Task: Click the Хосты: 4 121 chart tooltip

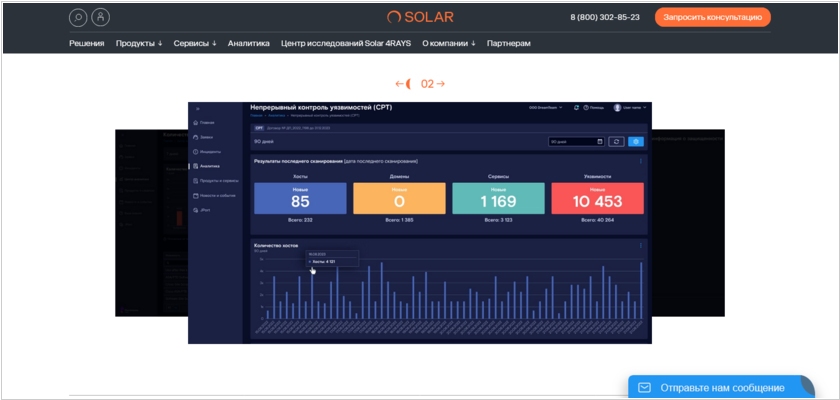Action: tap(332, 258)
